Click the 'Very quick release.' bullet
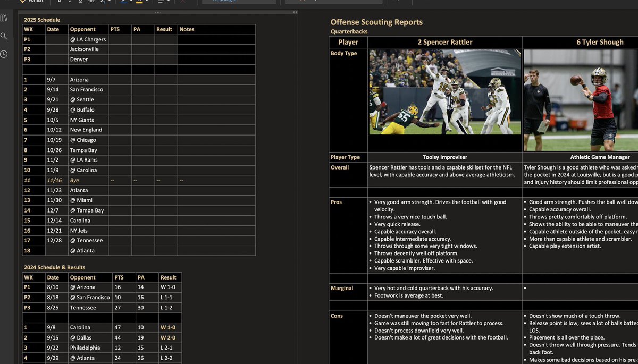 [397, 224]
